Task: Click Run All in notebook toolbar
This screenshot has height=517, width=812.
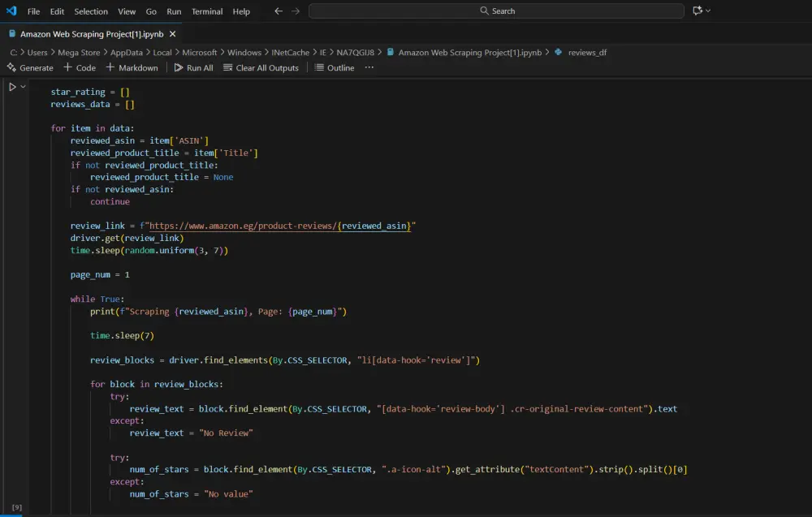Action: [x=193, y=68]
